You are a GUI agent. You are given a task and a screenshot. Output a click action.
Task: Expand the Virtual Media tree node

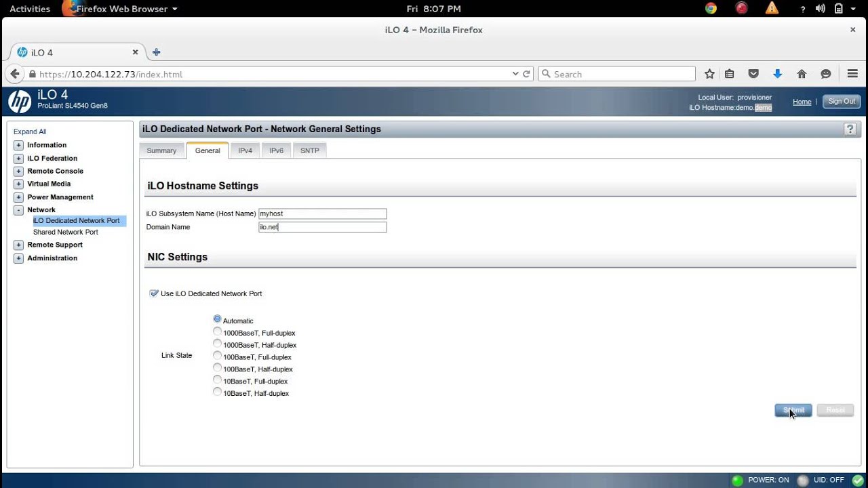(x=18, y=184)
